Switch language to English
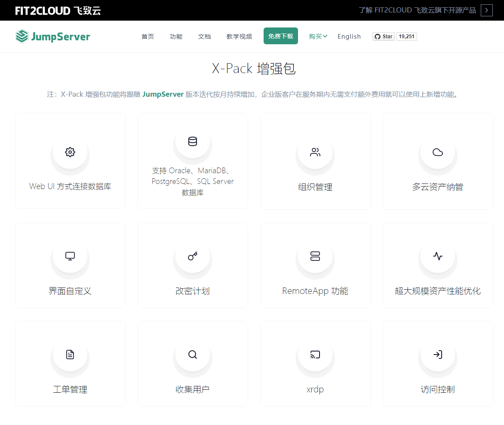Image resolution: width=504 pixels, height=425 pixels. point(349,36)
